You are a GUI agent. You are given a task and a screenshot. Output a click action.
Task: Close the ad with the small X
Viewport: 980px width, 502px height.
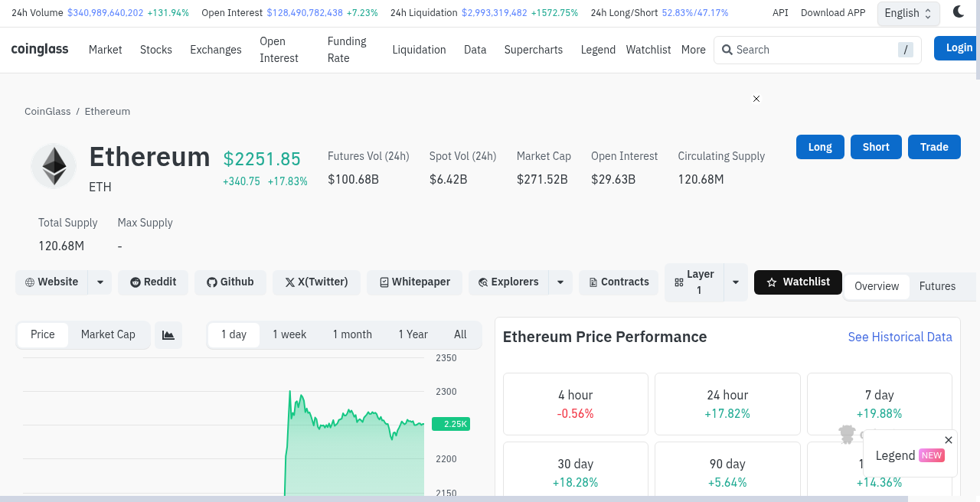click(756, 99)
